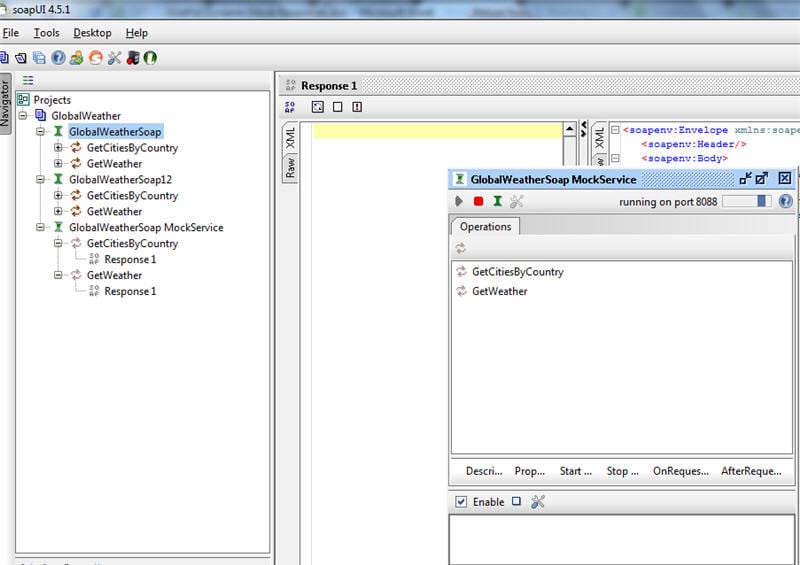Toggle the small square box next to Enable
Screen dimensions: 800x565
(516, 501)
